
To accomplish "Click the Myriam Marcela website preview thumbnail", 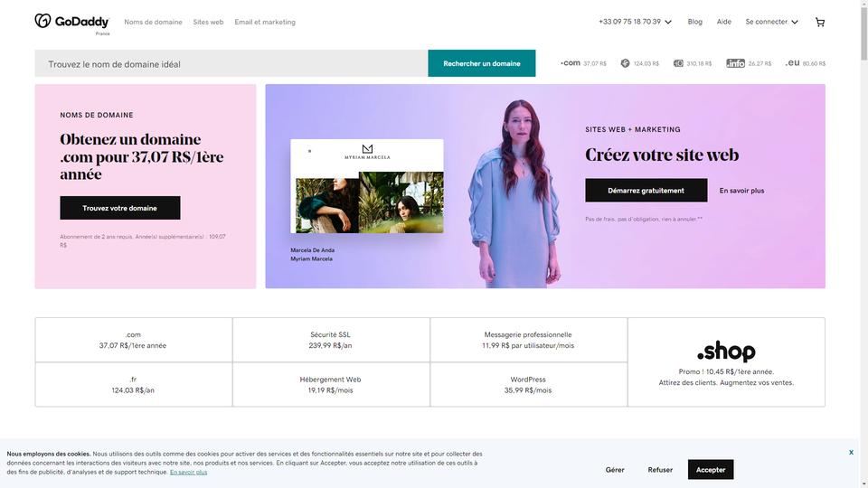I will (367, 186).
